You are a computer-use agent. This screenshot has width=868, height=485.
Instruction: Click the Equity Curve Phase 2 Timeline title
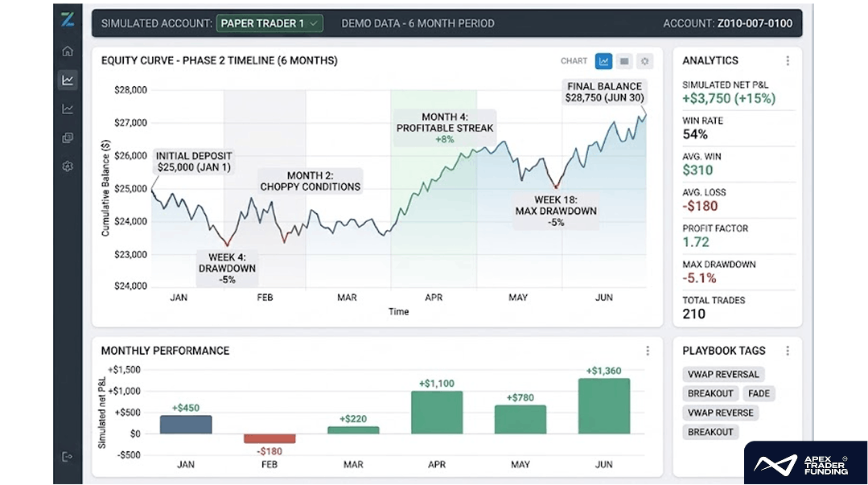(220, 61)
